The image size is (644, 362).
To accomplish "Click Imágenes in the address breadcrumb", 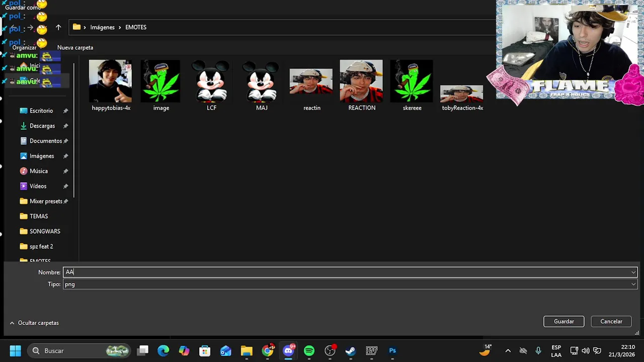I will 103,27.
